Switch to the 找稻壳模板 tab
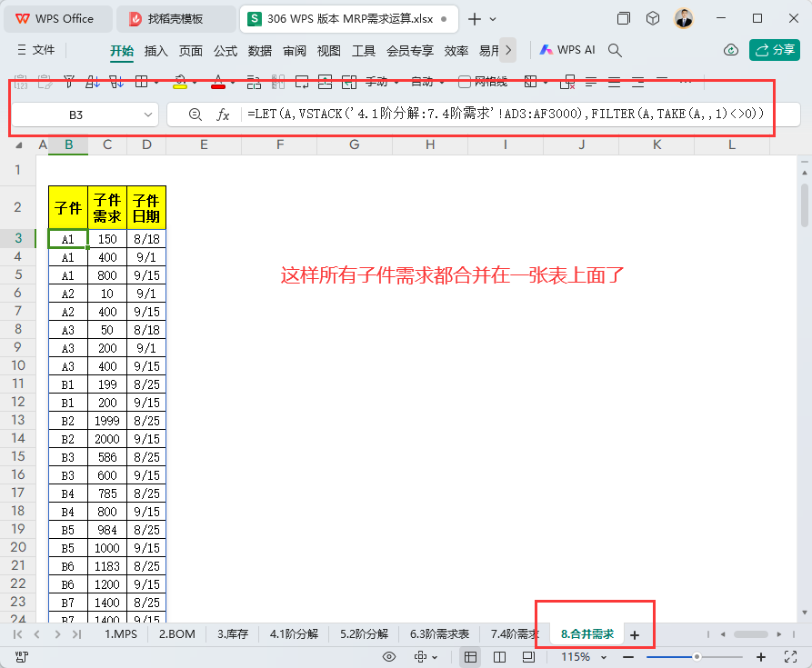This screenshot has width=812, height=668. pos(175,19)
